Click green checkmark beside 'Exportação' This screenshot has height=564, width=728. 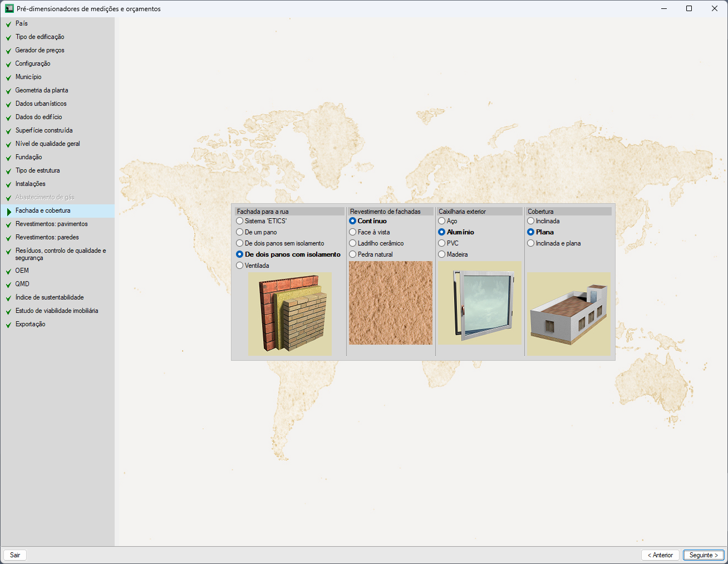point(8,325)
